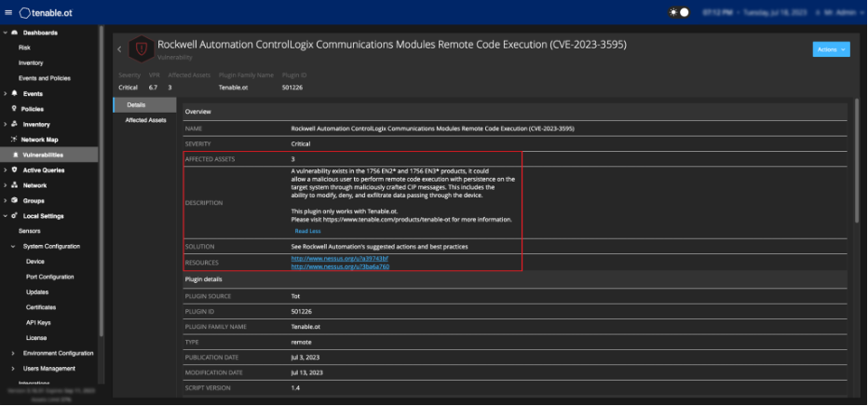Open API Keys settings
The width and height of the screenshot is (868, 406).
[x=38, y=322]
